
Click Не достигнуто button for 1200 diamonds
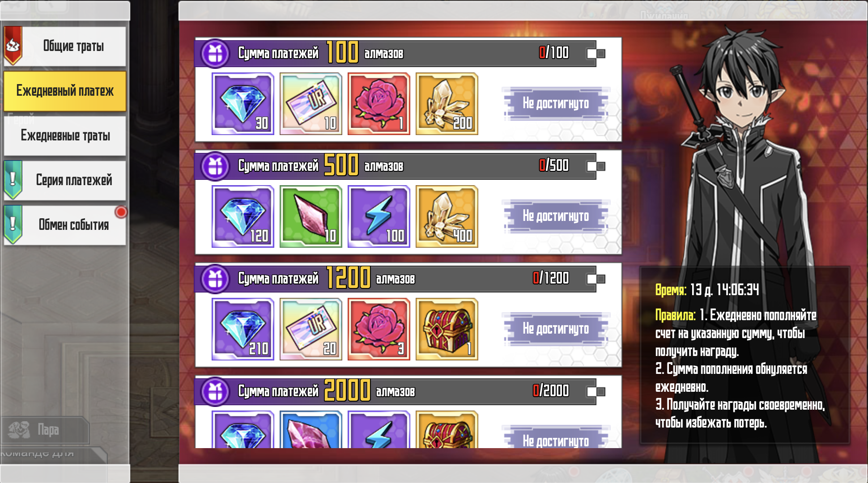point(556,329)
